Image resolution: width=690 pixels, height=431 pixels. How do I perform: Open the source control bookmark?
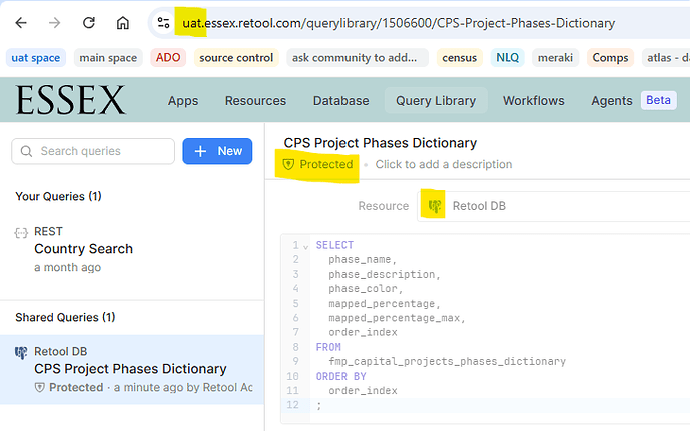click(x=236, y=58)
